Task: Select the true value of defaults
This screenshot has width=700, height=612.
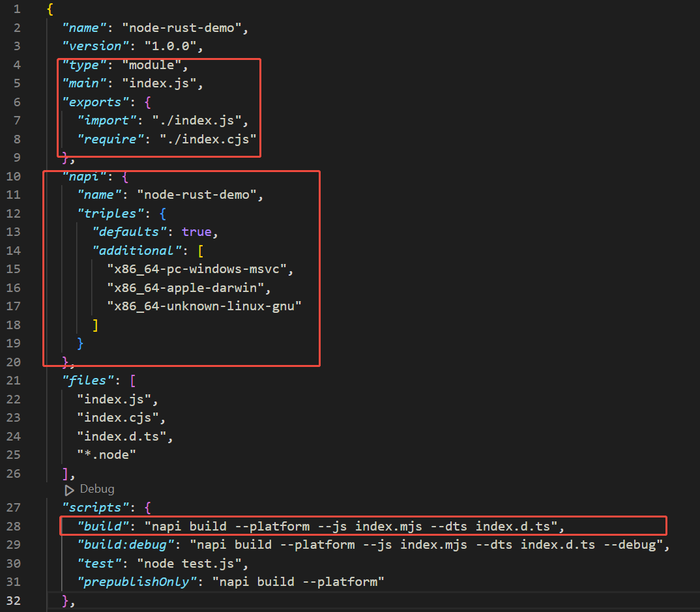Action: 196,231
